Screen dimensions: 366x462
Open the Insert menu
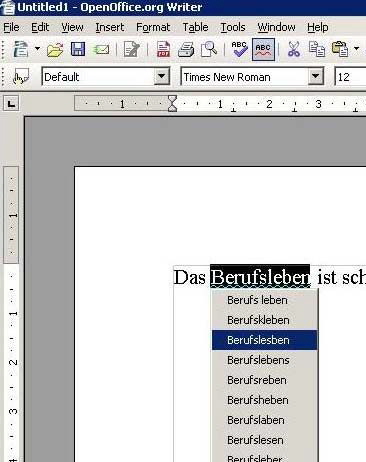[x=110, y=27]
